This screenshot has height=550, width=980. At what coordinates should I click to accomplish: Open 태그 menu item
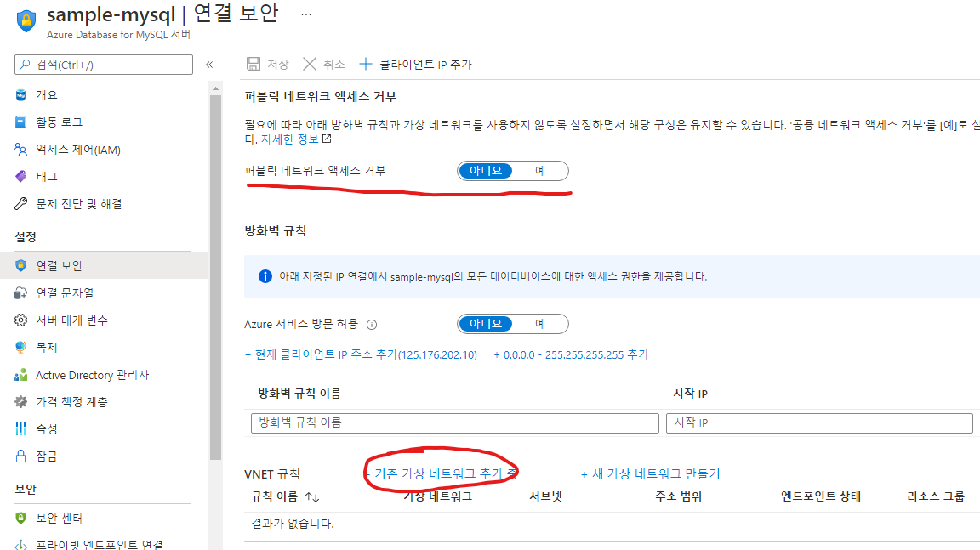[46, 176]
